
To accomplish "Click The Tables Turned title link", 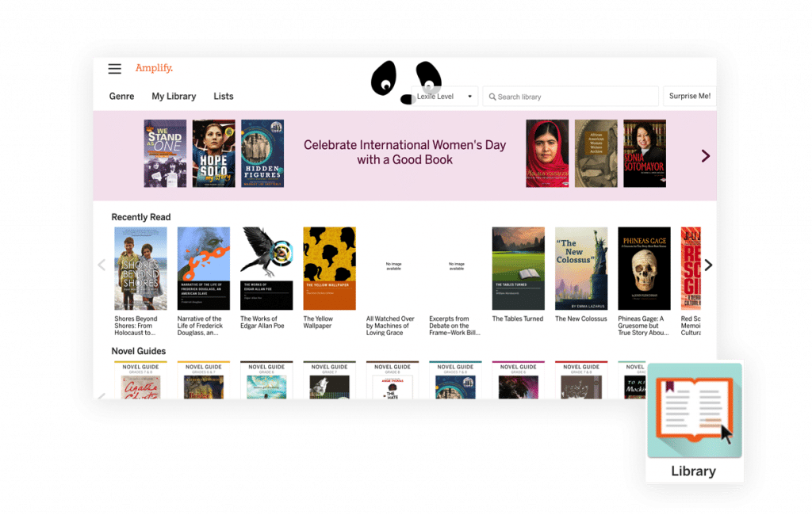I will pos(517,319).
